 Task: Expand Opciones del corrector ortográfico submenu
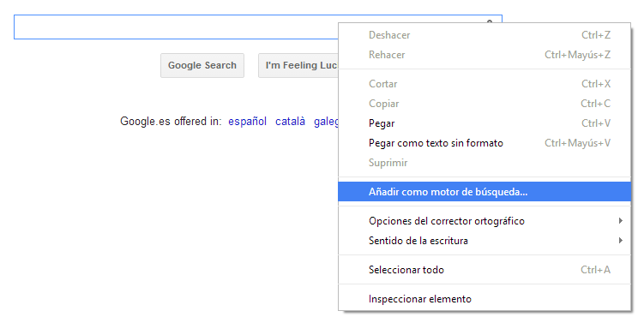(x=485, y=221)
